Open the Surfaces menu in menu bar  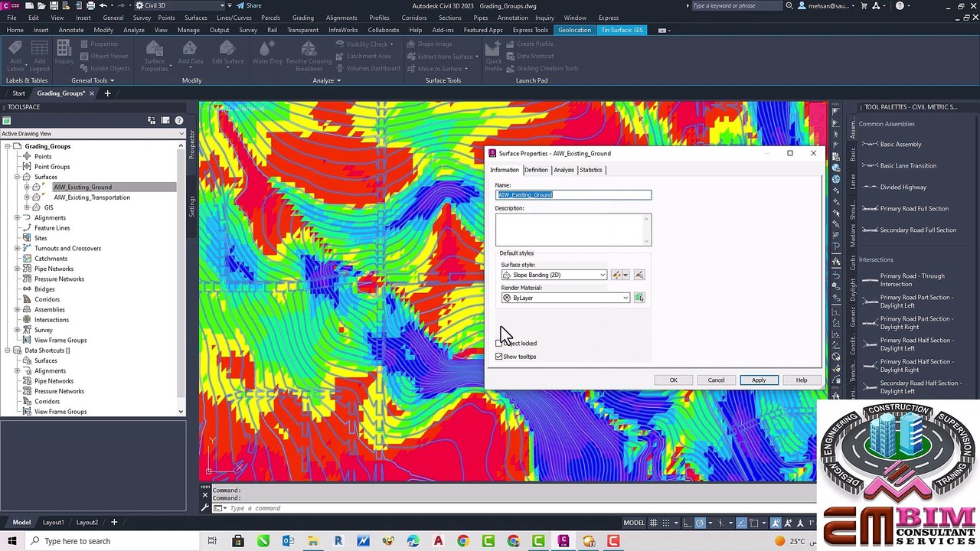pyautogui.click(x=195, y=18)
